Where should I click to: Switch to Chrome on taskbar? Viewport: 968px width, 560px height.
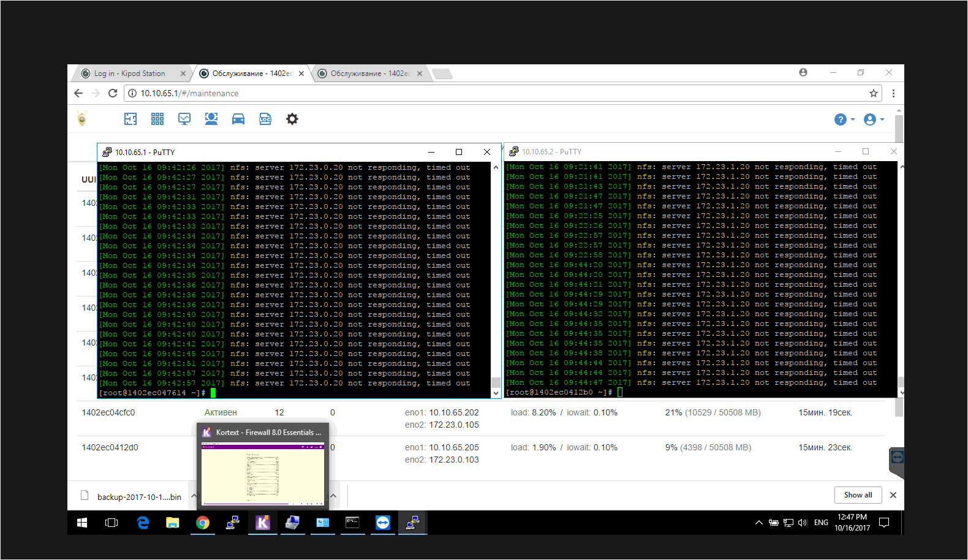203,523
